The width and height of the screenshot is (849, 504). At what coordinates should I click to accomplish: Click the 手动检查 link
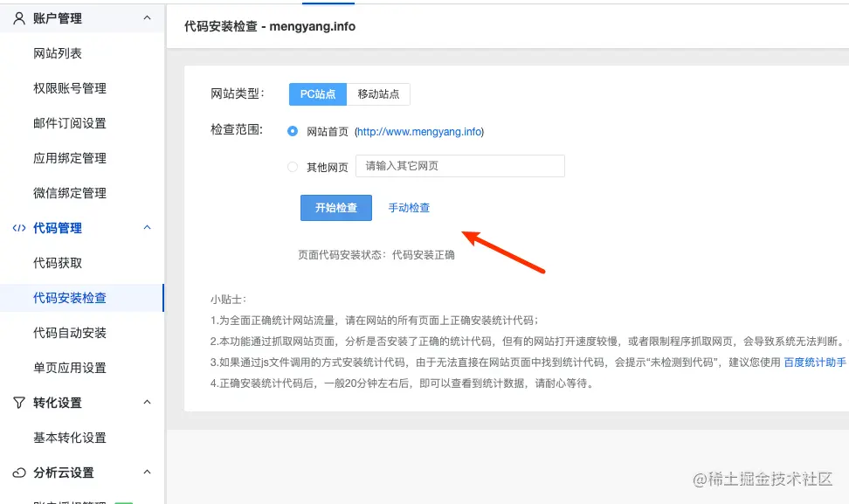pos(409,208)
